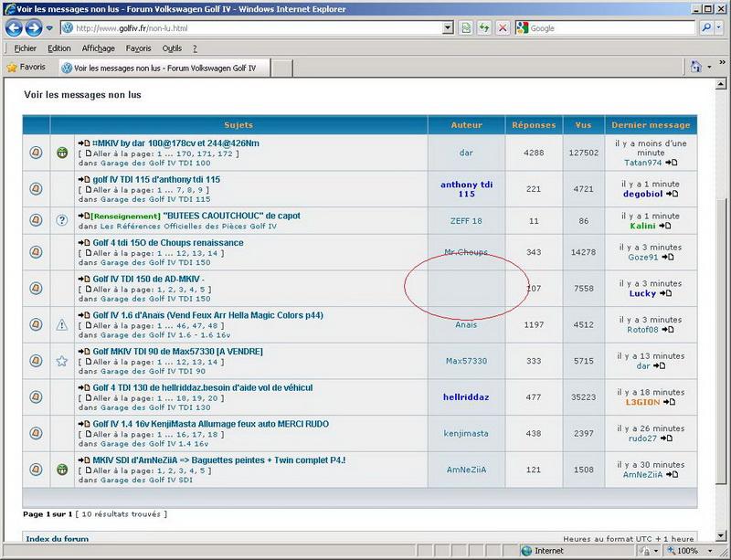Click question mark icon on BUTEES topic
The width and height of the screenshot is (731, 560).
62,220
